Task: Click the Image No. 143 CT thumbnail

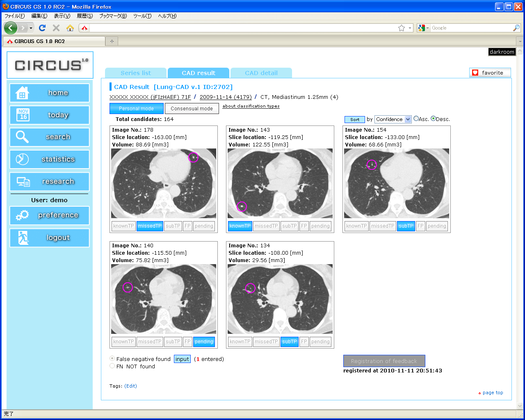Action: point(280,183)
